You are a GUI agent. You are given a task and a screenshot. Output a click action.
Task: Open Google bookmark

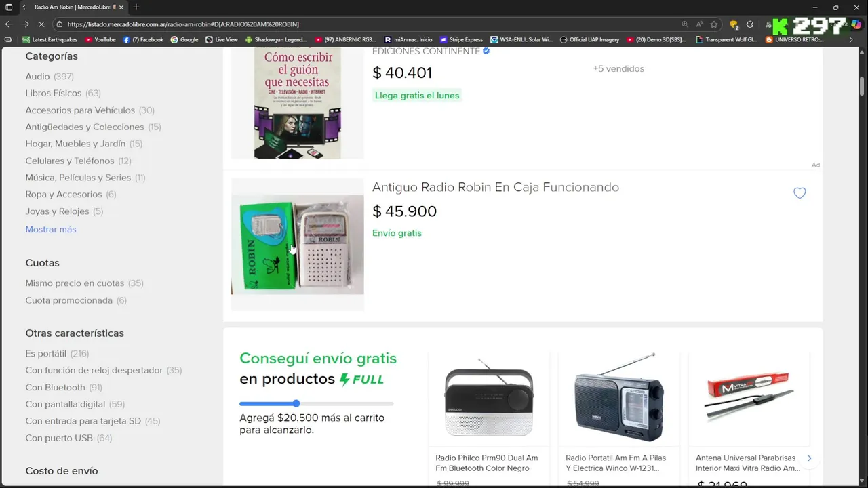[x=184, y=39]
